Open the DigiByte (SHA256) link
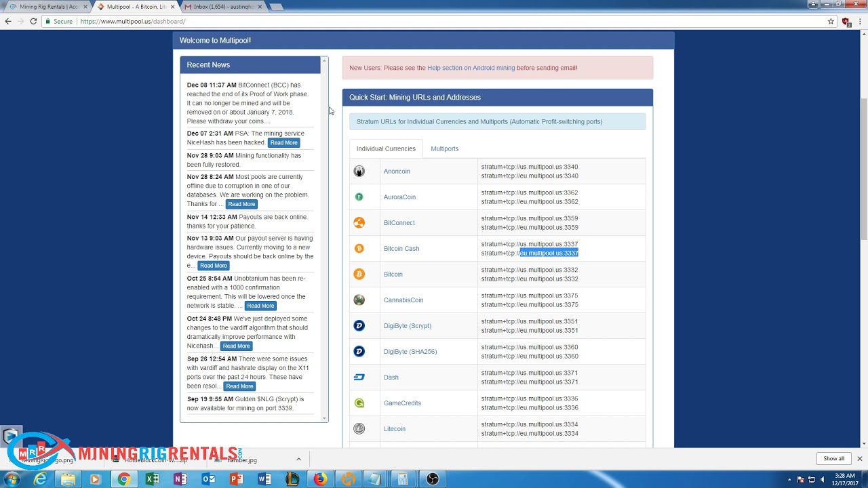868x488 pixels. [410, 352]
